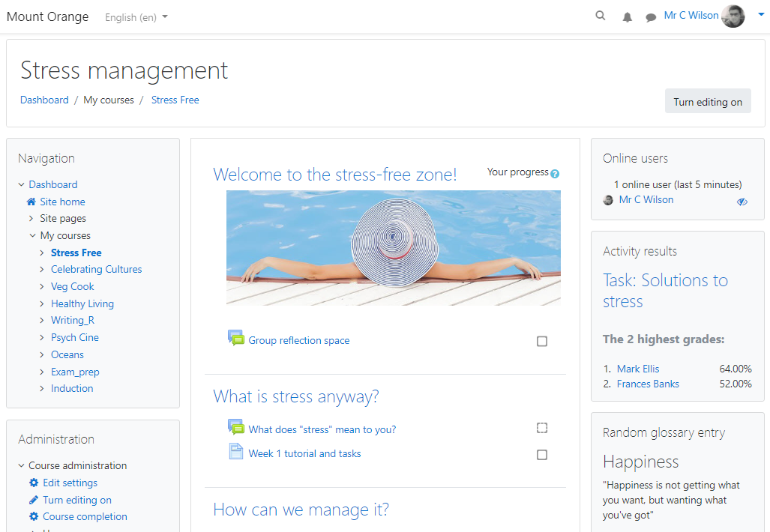Screen dimensions: 770x532
Task: Expand the Stress Free course chevron
Action: coord(42,253)
